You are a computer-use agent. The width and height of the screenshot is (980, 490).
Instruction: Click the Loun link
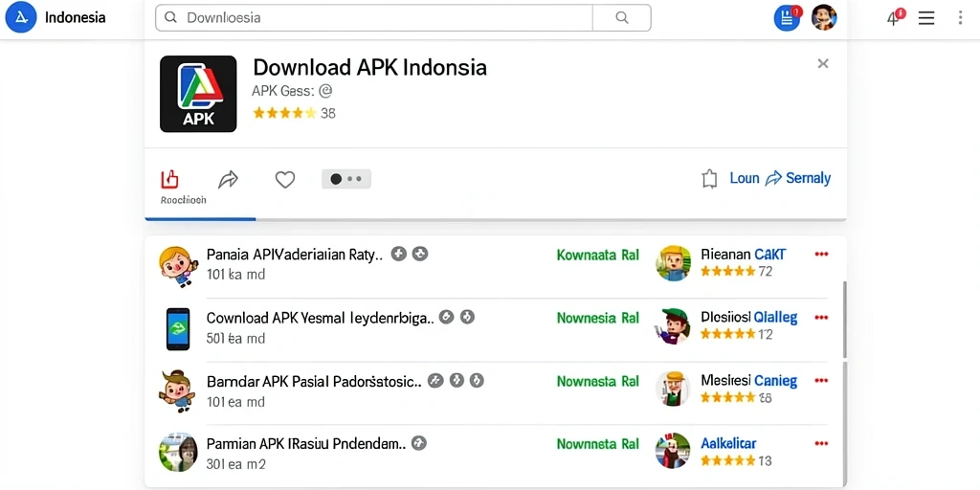(745, 178)
